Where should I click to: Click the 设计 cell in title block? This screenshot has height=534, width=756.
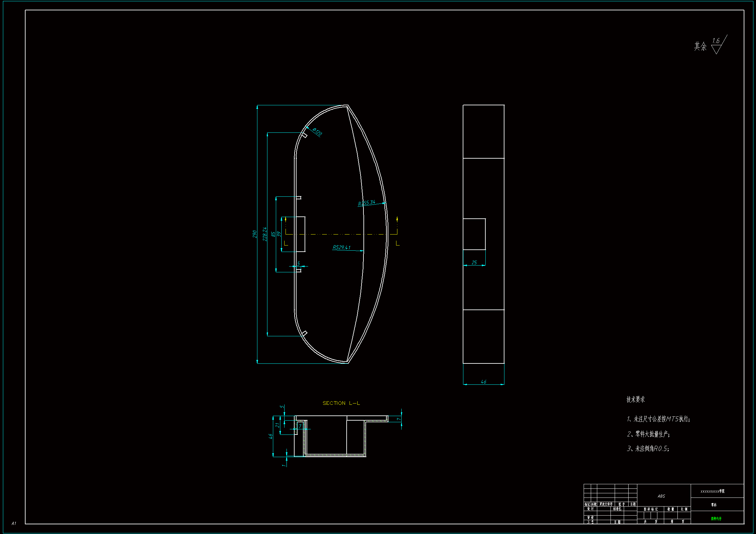coord(590,509)
